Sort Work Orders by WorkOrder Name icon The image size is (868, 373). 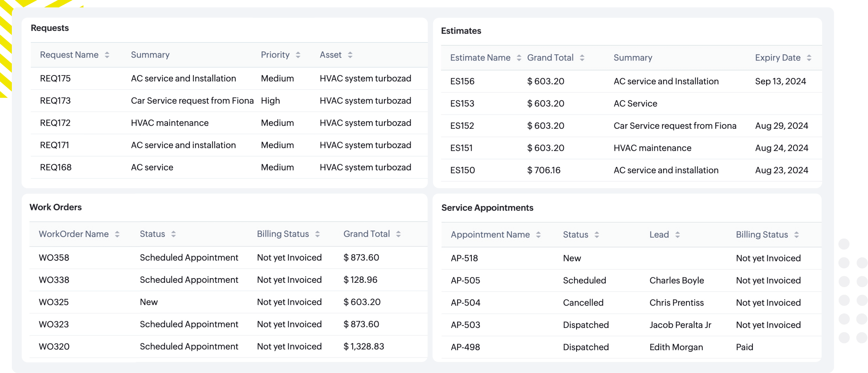point(117,234)
